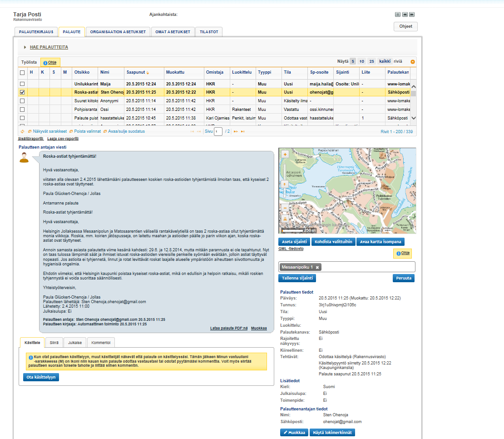
Task: Go to the next page of results
Action: click(x=236, y=131)
